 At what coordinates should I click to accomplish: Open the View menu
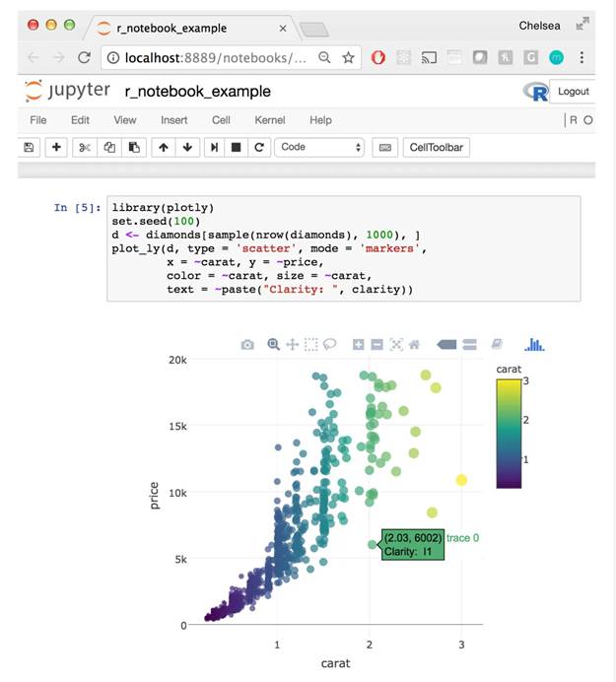pos(125,120)
